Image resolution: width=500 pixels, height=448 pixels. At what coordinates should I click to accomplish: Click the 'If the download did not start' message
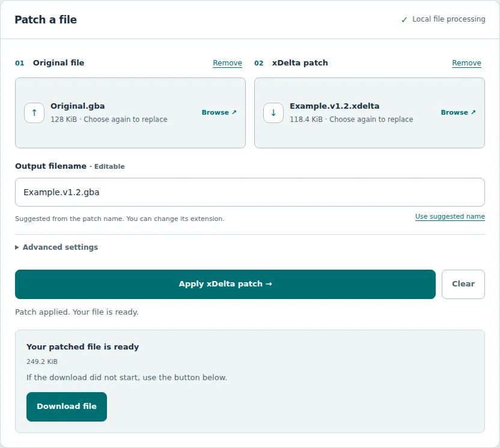pos(127,377)
